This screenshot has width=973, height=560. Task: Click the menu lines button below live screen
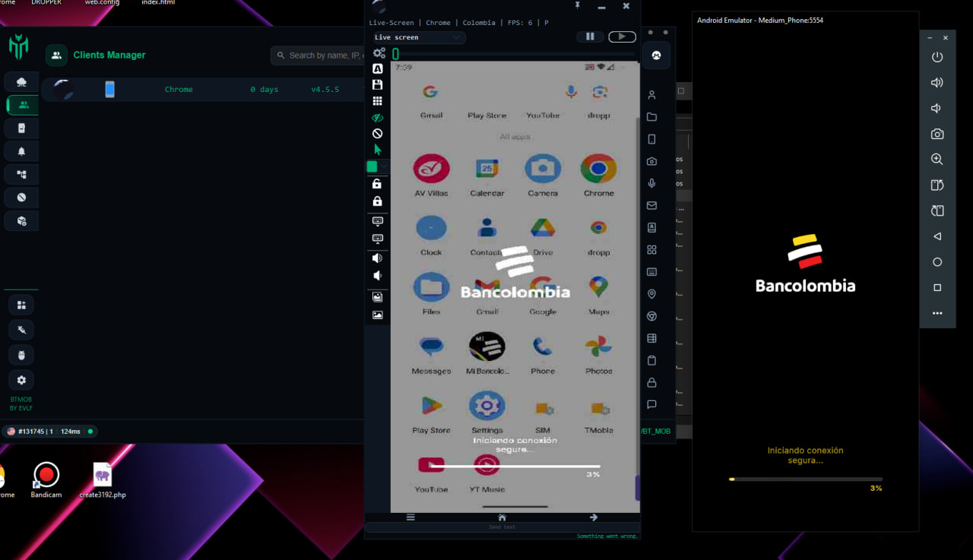410,517
